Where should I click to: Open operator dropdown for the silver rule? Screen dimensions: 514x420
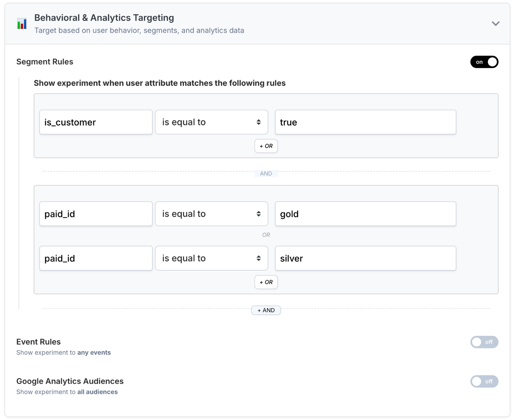[211, 258]
